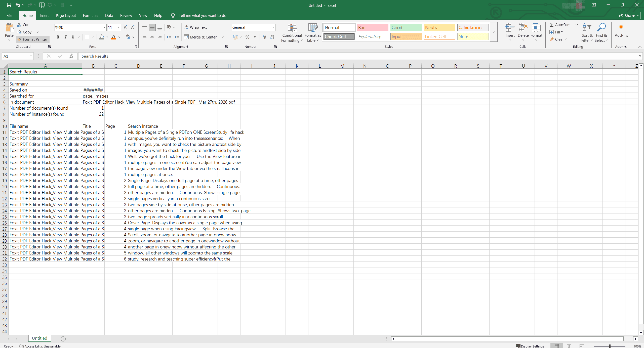Viewport: 644px width, 348px height.
Task: Open the Format cells menu icon
Action: (x=536, y=28)
